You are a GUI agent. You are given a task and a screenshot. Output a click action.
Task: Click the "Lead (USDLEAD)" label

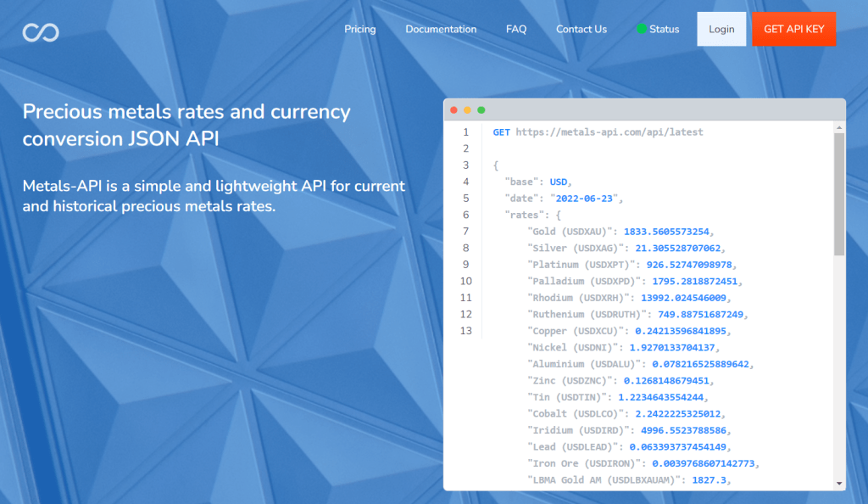[573, 447]
